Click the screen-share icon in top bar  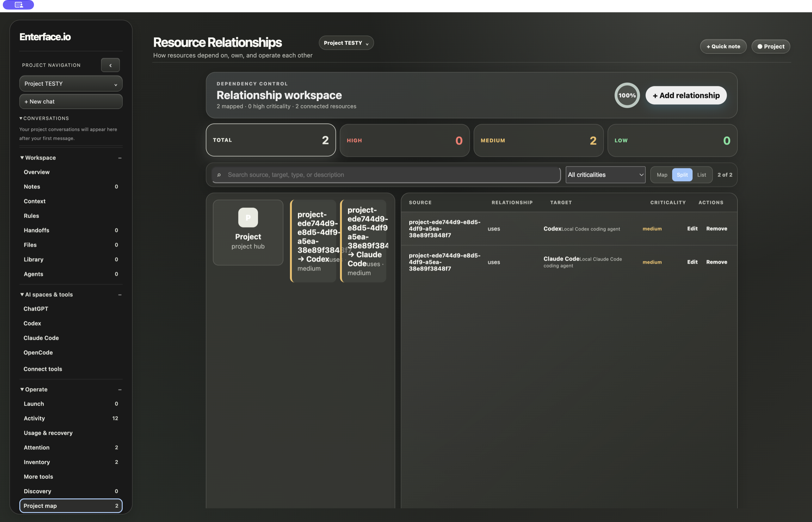(x=18, y=5)
